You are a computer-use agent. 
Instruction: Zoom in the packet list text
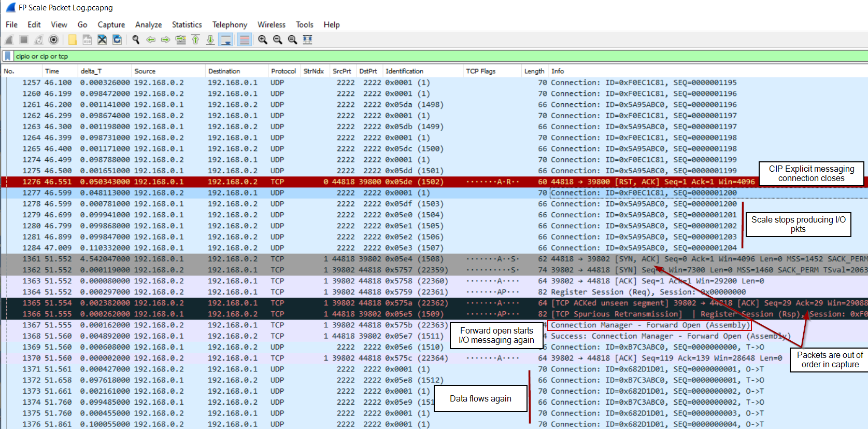pyautogui.click(x=263, y=39)
